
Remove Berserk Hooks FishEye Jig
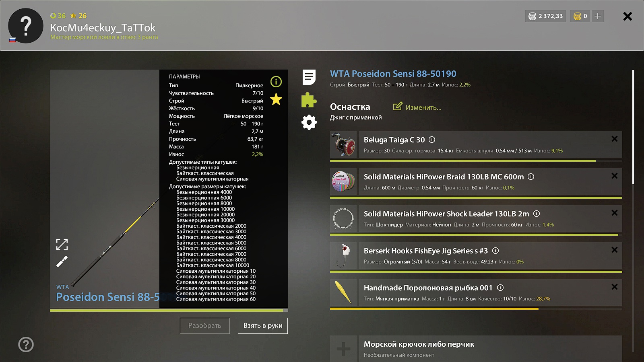click(x=615, y=250)
